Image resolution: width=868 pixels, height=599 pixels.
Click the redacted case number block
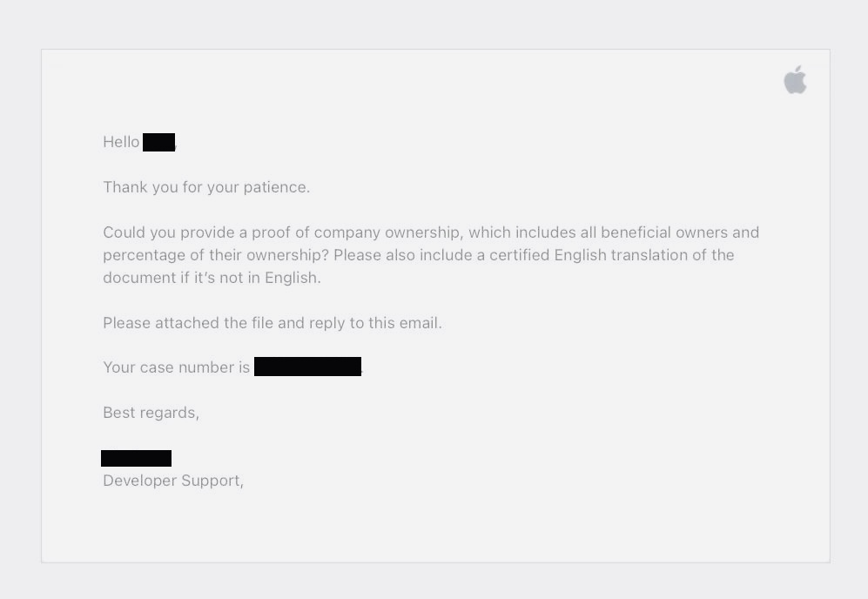click(307, 367)
